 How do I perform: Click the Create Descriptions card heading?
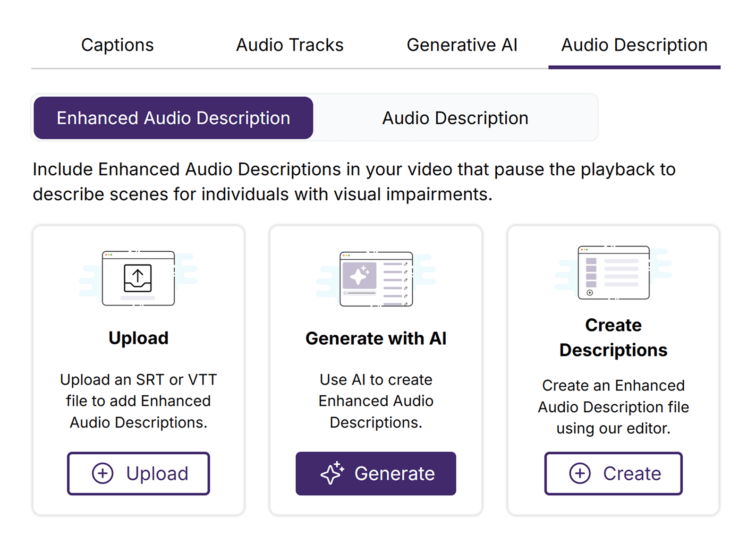point(613,338)
